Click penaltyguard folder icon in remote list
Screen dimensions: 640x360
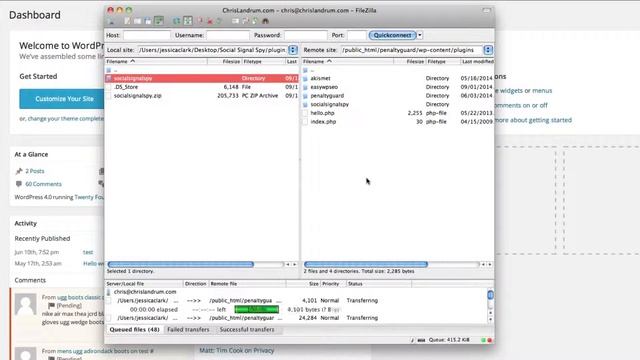(305, 96)
